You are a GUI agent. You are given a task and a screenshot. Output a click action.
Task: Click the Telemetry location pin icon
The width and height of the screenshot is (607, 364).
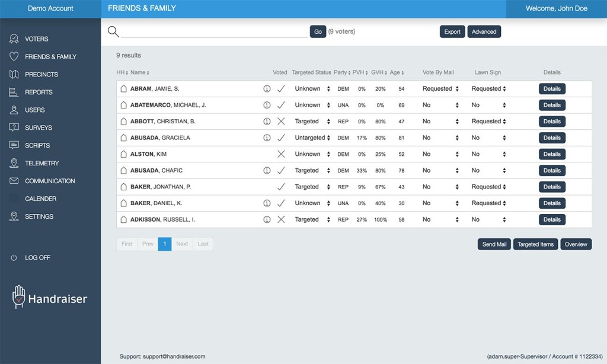tap(14, 164)
